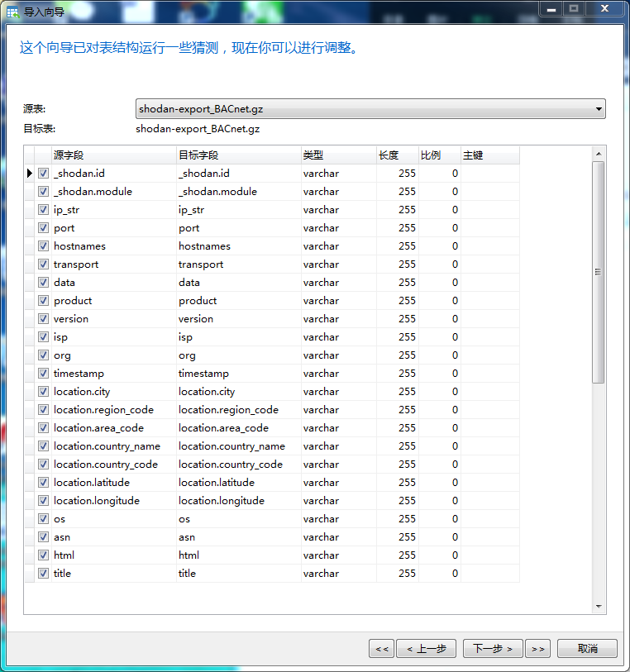Toggle the version row checkbox
Screen dimensions: 630x672
coord(43,318)
